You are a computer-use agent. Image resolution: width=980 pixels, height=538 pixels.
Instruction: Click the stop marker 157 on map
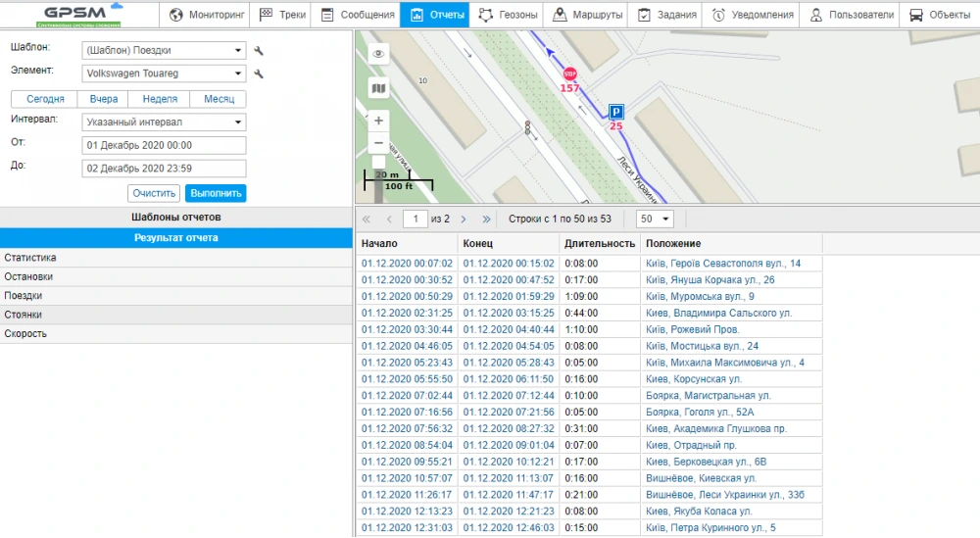569,75
